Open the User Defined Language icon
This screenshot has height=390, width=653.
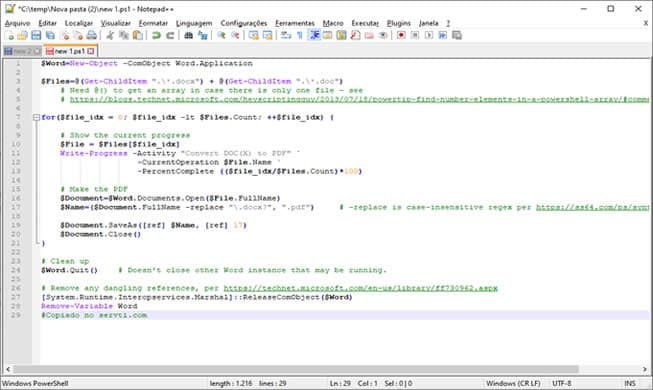[328, 35]
